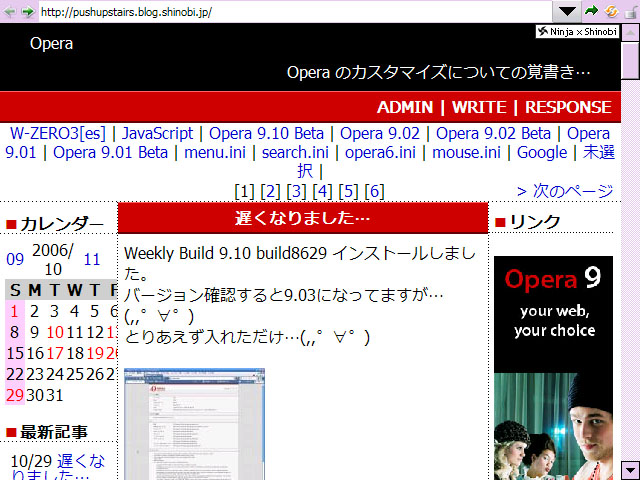Viewport: 640px width, 480px height.
Task: Open the Opera 9.02 Beta category
Action: pyautogui.click(x=493, y=133)
